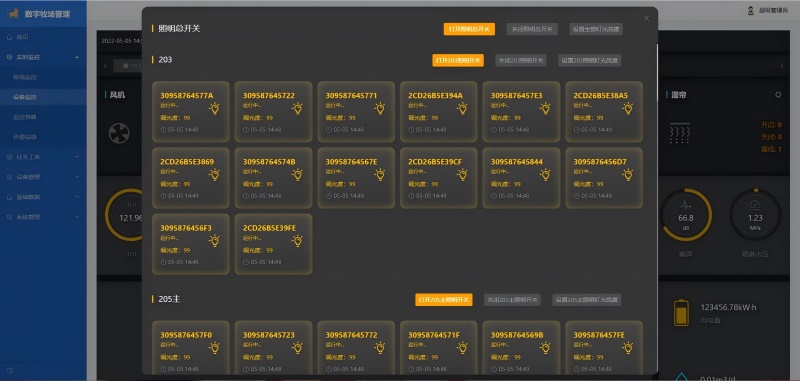Click bulb icon on lamp 309587645723
Image resolution: width=800 pixels, height=381 pixels.
pos(297,348)
